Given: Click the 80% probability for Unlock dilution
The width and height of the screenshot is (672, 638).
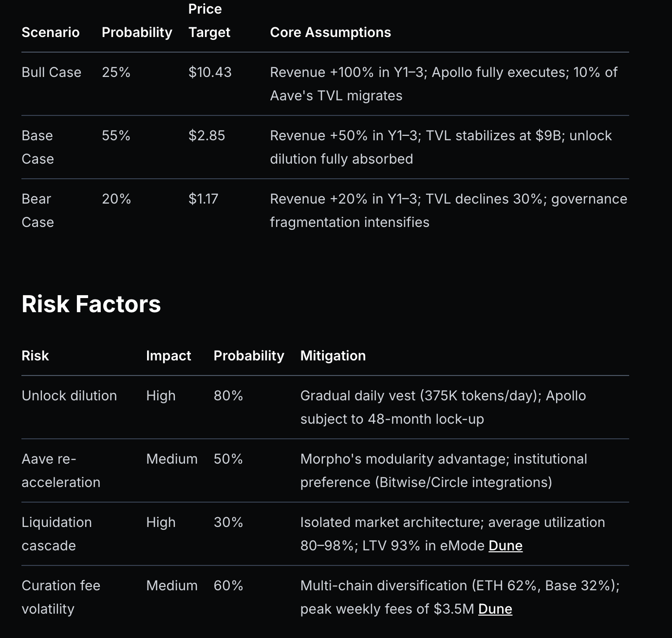Looking at the screenshot, I should coord(228,395).
